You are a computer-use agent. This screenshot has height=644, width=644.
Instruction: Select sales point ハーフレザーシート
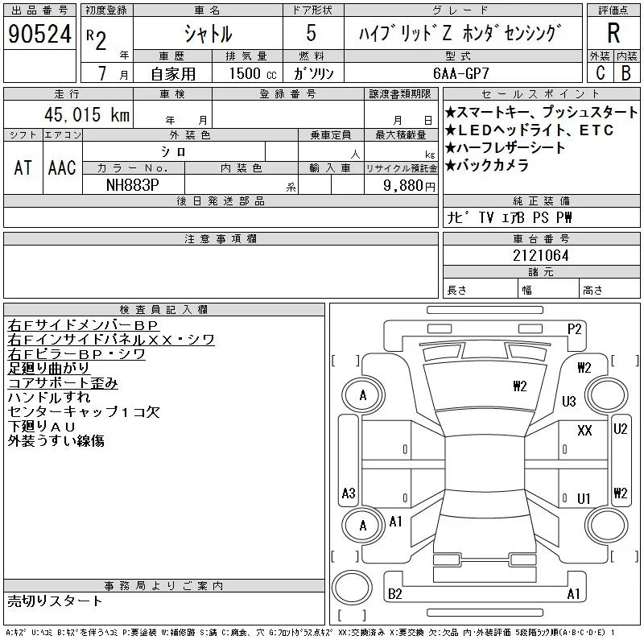505,147
